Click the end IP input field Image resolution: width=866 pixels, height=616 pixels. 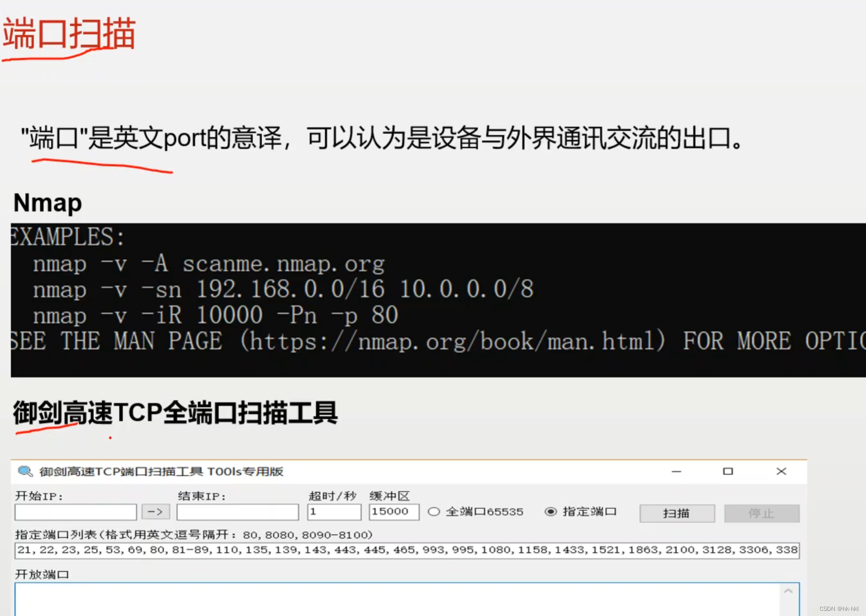point(238,512)
